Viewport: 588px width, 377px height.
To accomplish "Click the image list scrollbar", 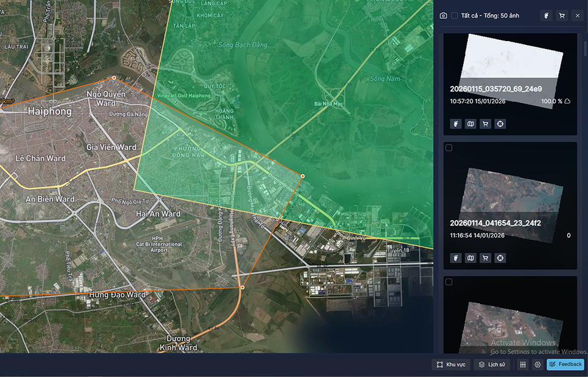I will click(x=584, y=49).
